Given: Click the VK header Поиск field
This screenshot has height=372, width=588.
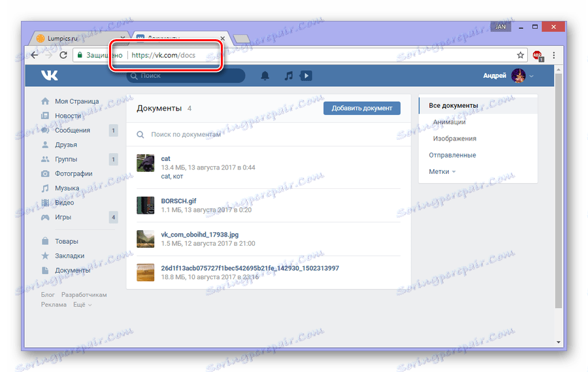Looking at the screenshot, I should (x=186, y=76).
